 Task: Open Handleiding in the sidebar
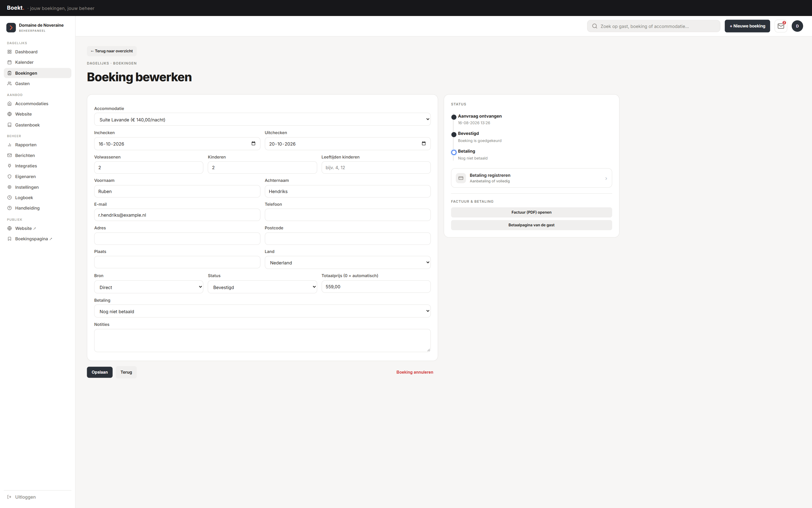(38, 208)
